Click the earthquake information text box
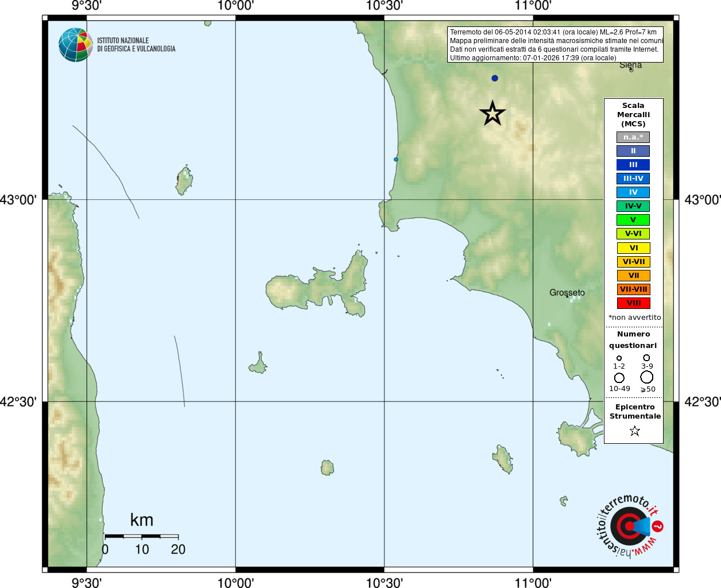 click(555, 45)
